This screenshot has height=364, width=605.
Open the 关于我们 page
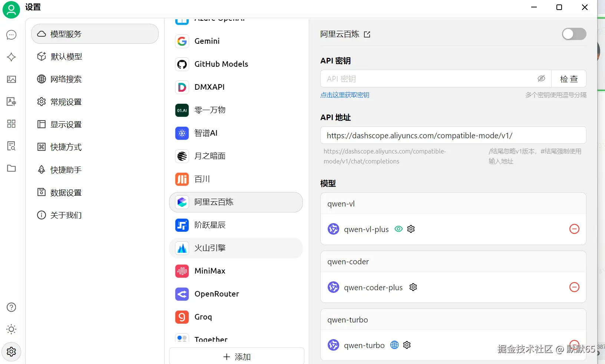coord(95,215)
